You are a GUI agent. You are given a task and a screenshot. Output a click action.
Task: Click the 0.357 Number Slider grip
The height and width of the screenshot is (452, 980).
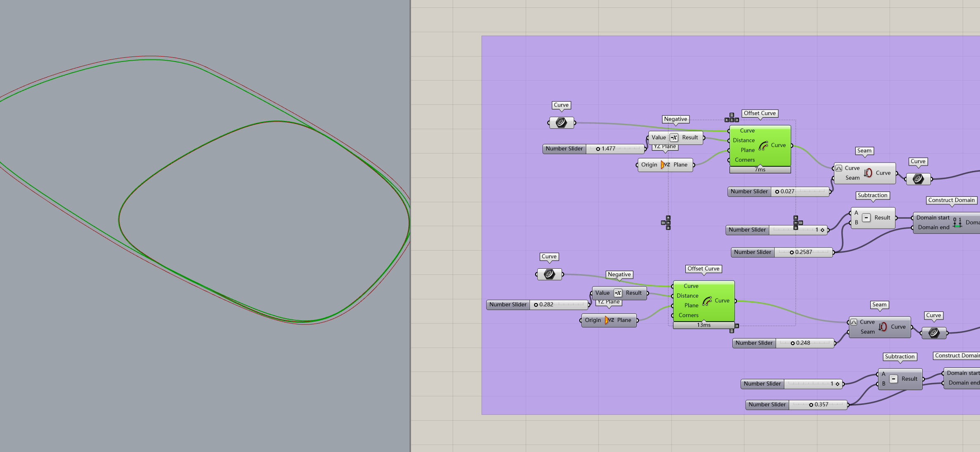tap(811, 405)
